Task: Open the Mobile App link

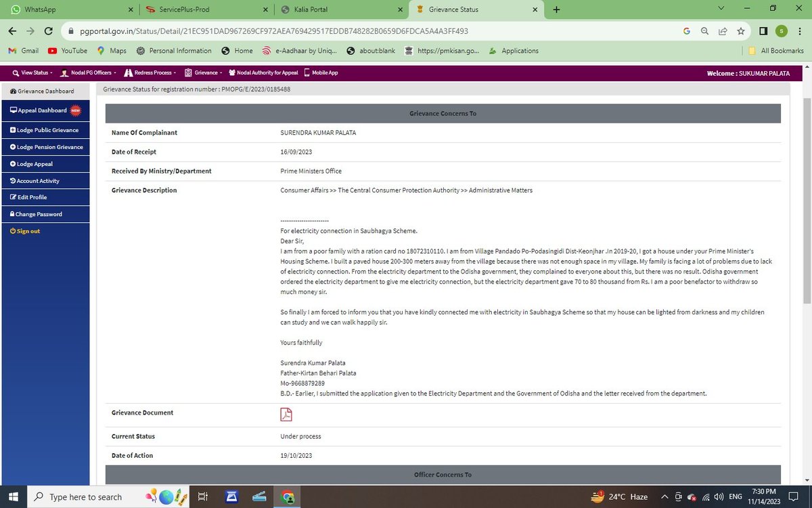Action: pyautogui.click(x=321, y=72)
